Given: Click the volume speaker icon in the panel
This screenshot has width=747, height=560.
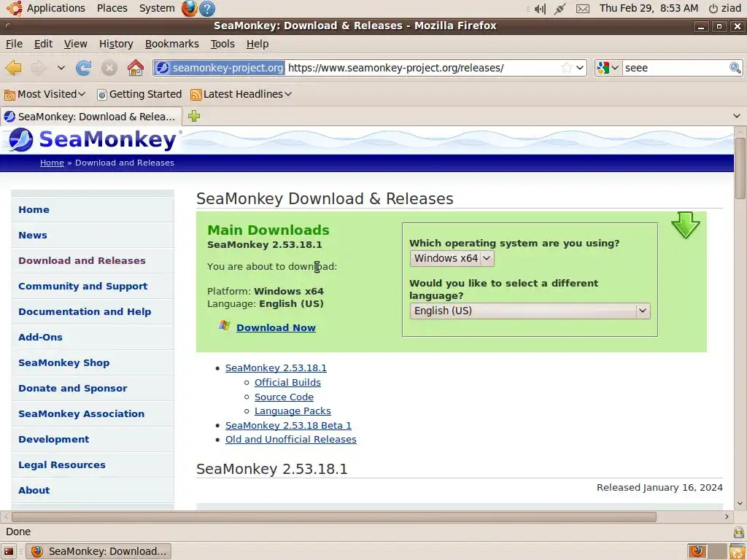Looking at the screenshot, I should pyautogui.click(x=540, y=9).
